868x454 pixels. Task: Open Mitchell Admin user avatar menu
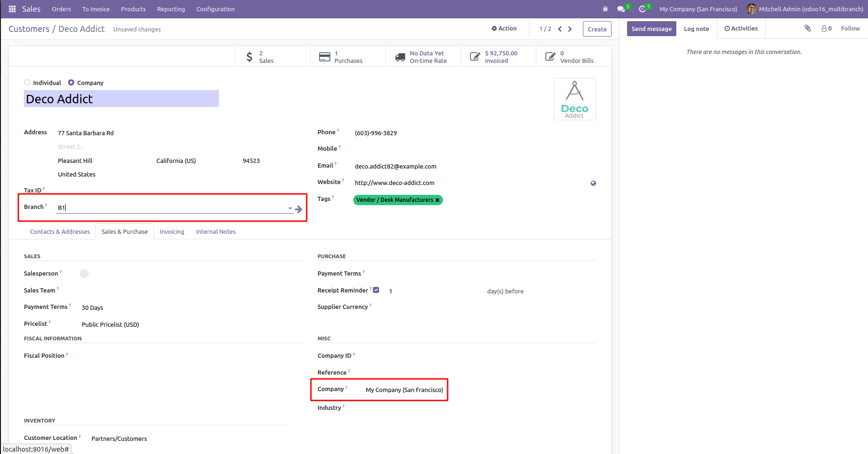[805, 9]
